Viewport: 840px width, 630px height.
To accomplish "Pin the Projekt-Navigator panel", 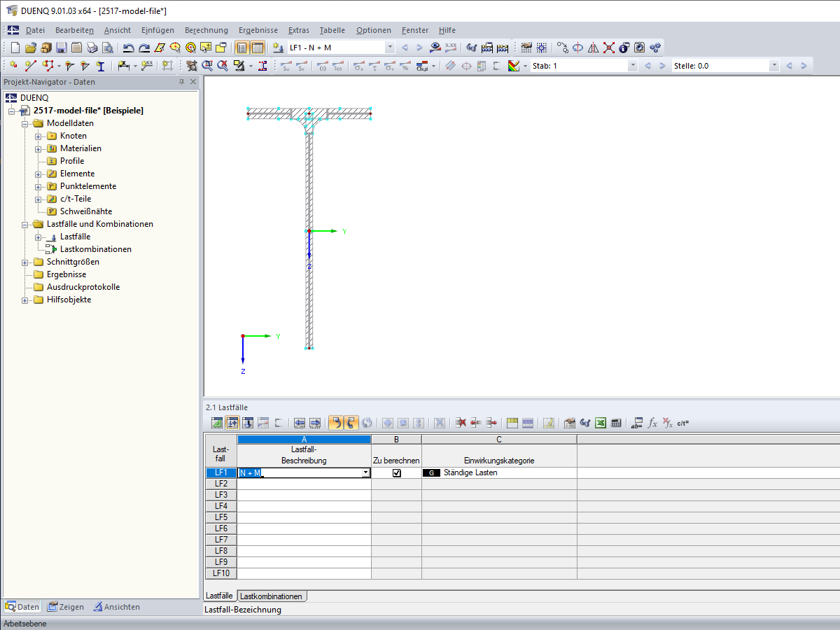I will point(182,83).
